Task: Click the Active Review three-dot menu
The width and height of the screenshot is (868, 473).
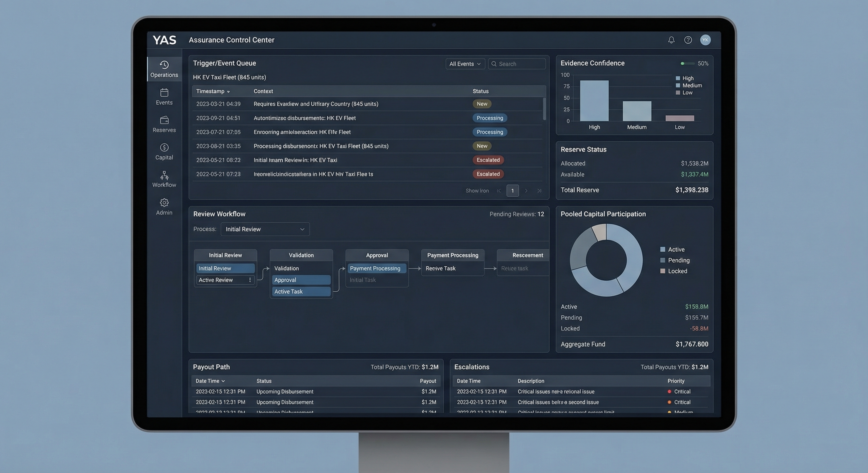Action: 250,280
